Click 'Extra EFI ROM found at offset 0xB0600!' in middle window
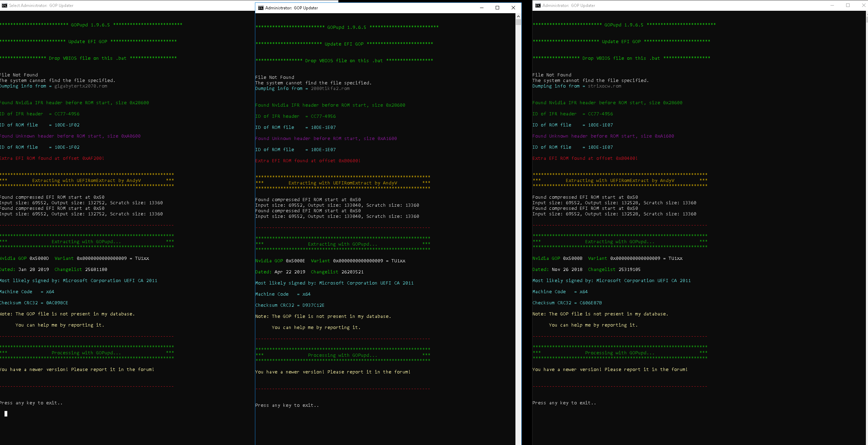The height and width of the screenshot is (445, 868). pyautogui.click(x=308, y=161)
